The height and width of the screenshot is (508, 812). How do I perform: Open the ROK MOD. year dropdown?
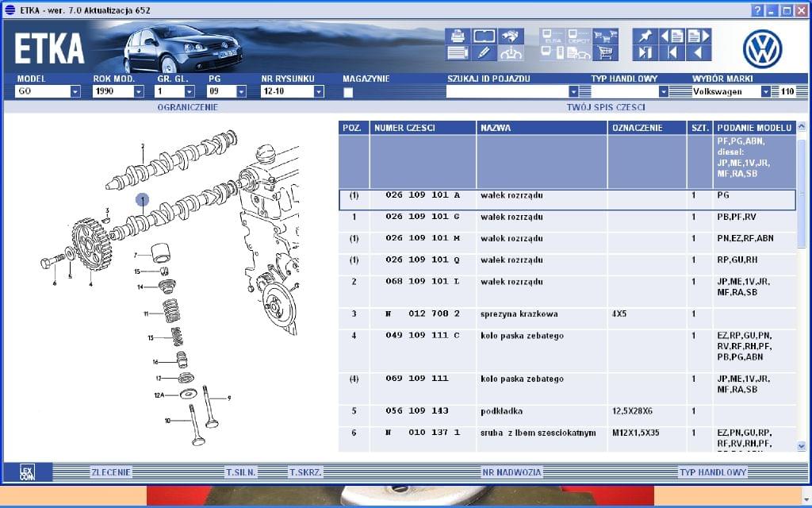(x=139, y=92)
